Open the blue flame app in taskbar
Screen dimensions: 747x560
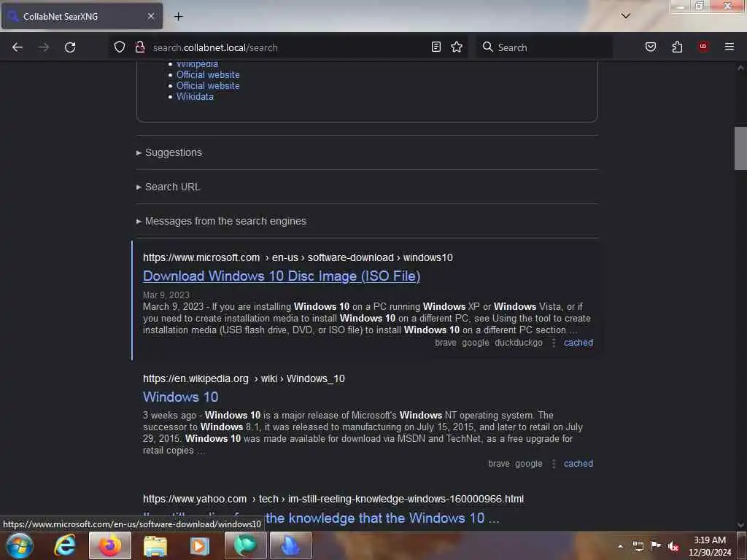point(290,545)
